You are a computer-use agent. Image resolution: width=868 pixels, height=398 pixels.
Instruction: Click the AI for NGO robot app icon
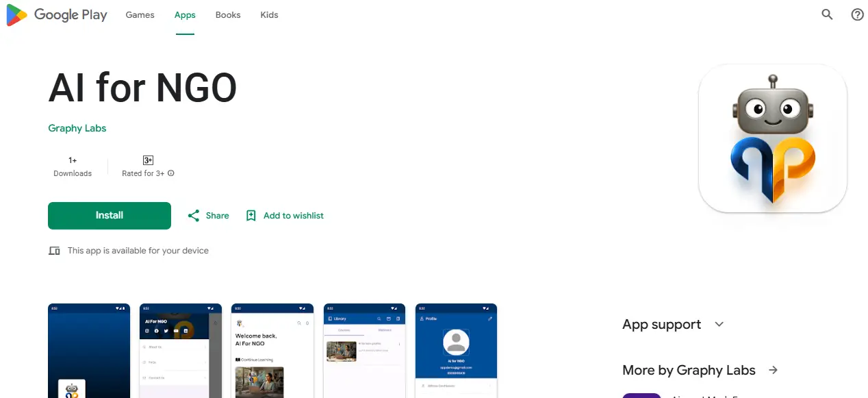tap(773, 138)
